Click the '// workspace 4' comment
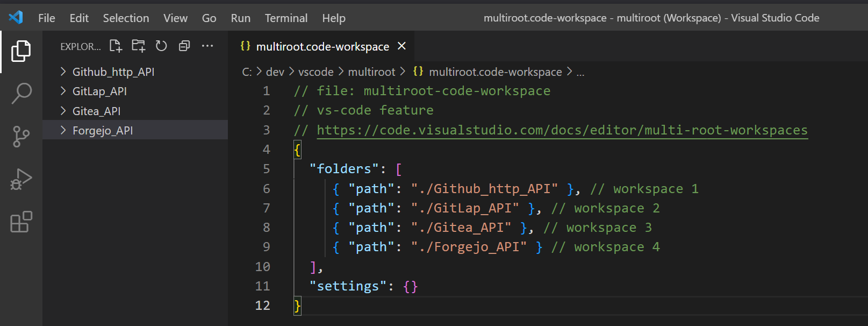The image size is (868, 326). (x=605, y=246)
